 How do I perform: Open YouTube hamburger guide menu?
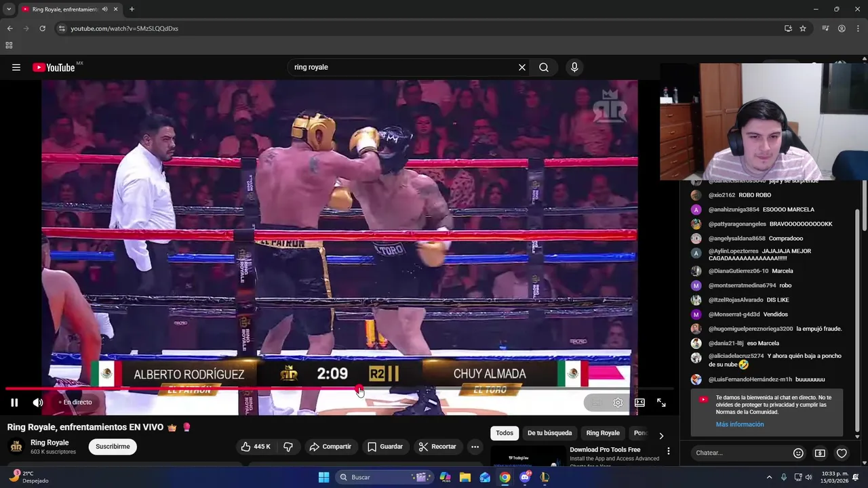pos(16,67)
